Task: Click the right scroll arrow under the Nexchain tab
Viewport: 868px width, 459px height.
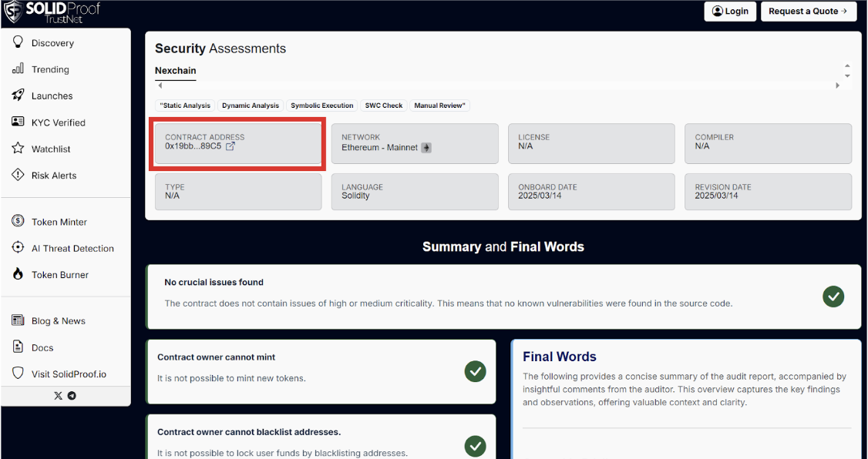Action: click(837, 85)
